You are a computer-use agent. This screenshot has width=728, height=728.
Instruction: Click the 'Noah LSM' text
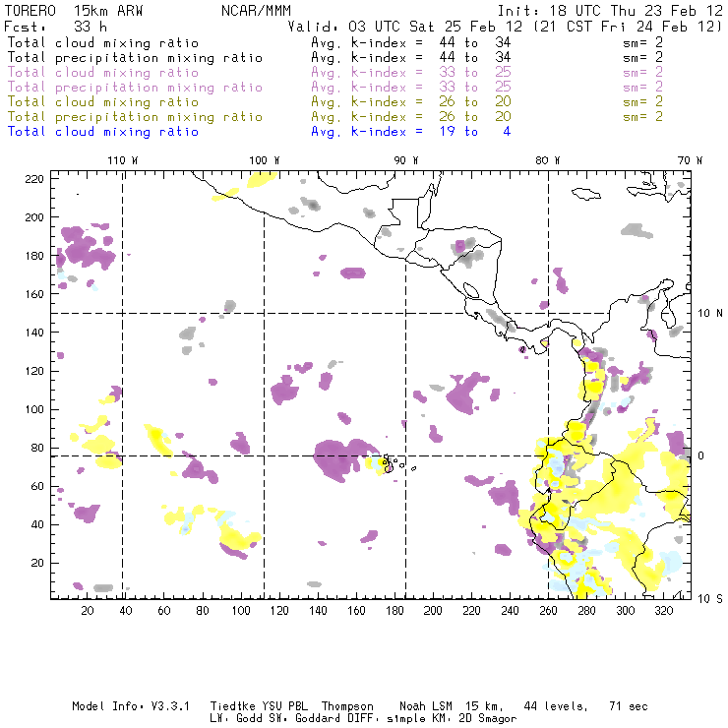tap(426, 706)
